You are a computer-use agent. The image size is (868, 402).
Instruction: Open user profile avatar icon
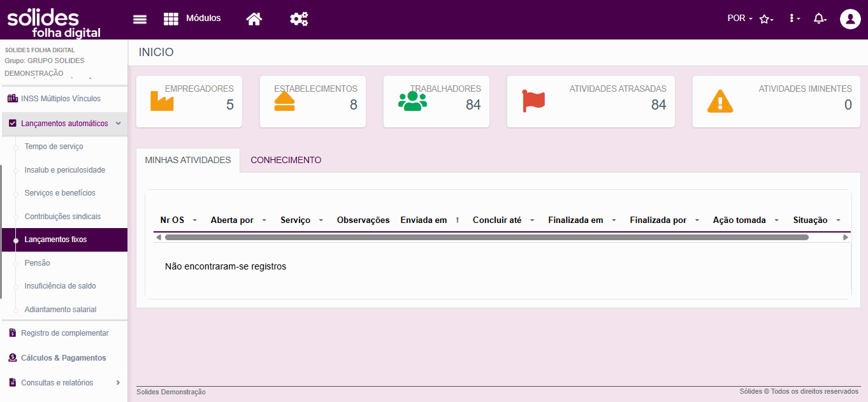[x=850, y=19]
